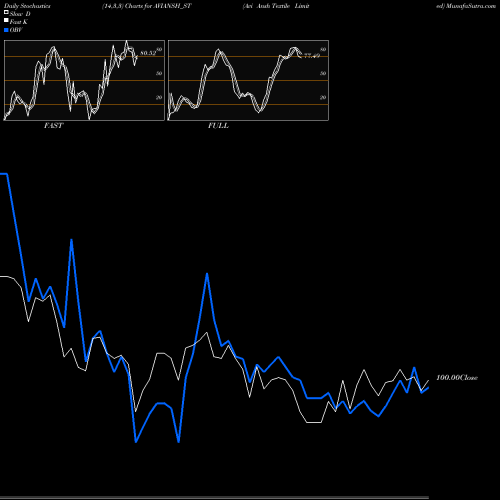Click the Slow D legend text
The image size is (500, 500).
point(20,14)
